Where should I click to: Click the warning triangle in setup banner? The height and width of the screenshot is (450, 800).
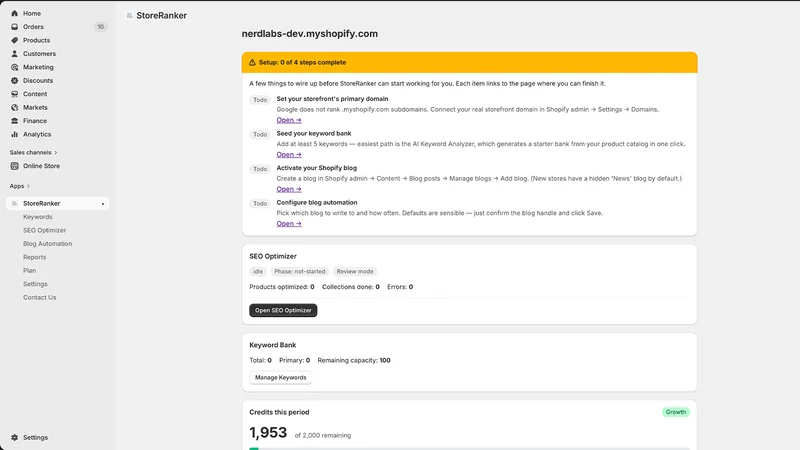[x=252, y=62]
